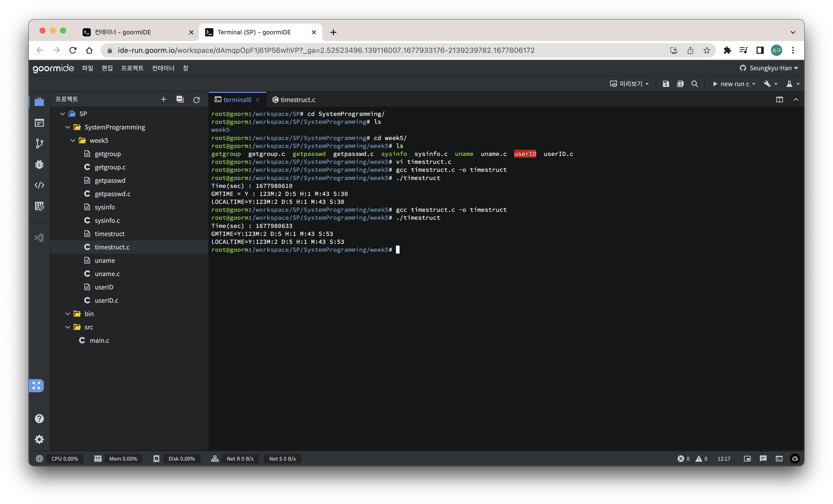
Task: Open the Git source control sidebar icon
Action: pos(39,144)
